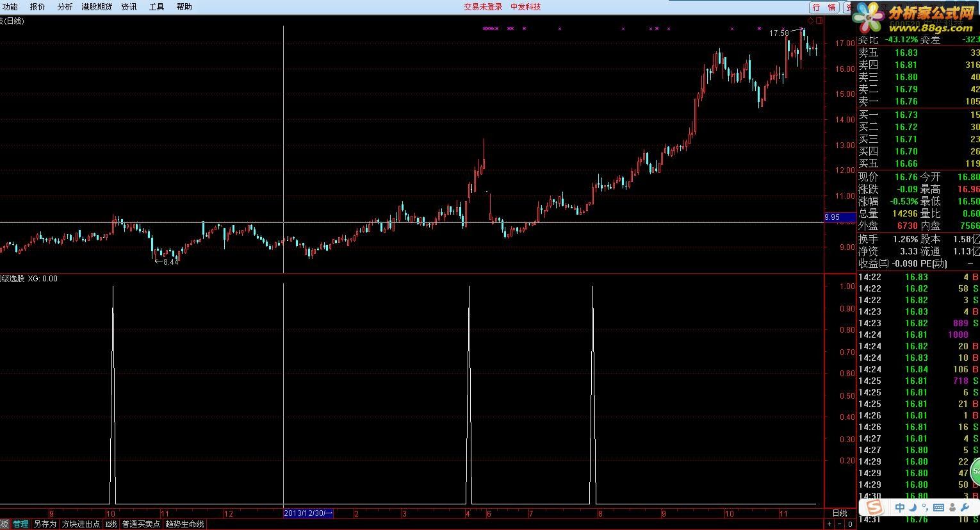980x530 pixels.
Task: Click the 中发科技 stock name link
Action: pyautogui.click(x=526, y=7)
